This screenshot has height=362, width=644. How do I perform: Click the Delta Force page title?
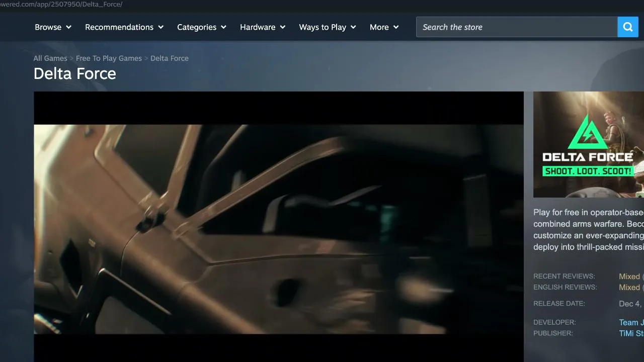click(75, 74)
